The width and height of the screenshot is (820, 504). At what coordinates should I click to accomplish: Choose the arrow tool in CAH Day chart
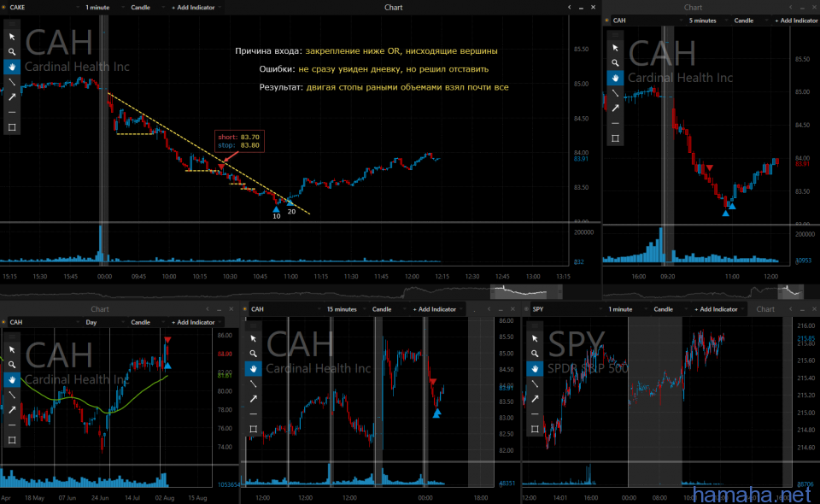coord(12,410)
